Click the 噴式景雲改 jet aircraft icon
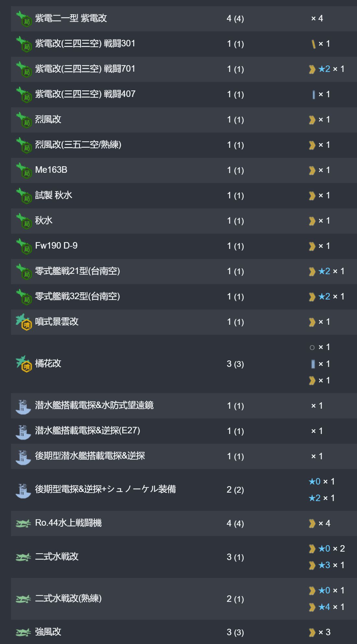Screen dimensions: 357x644 24,322
